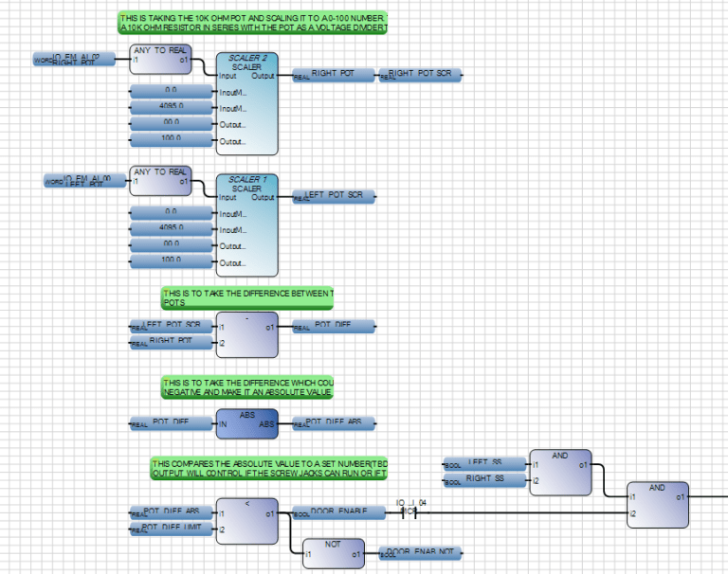Click POT_DIFF_ABS input tag of comparison block
728x574 pixels.
pyautogui.click(x=172, y=512)
